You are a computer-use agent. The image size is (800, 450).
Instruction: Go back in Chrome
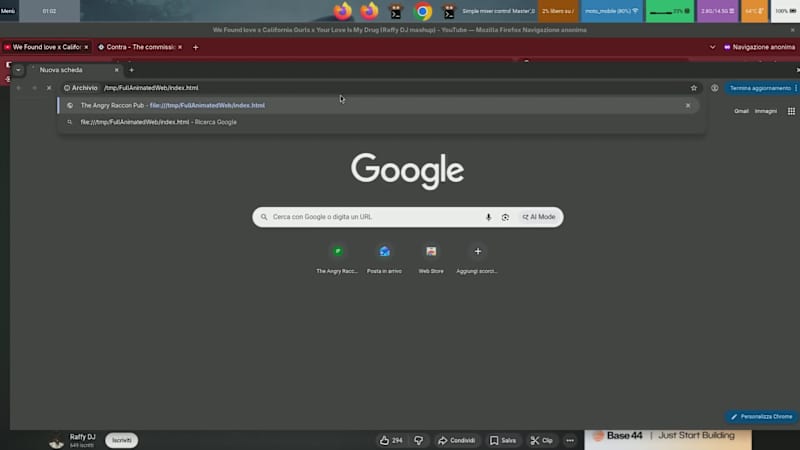coord(18,88)
